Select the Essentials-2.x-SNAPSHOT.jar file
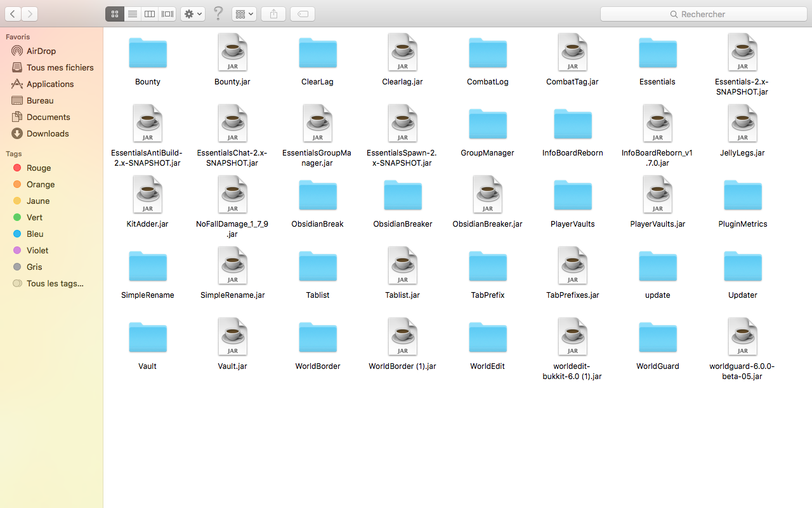 [x=743, y=52]
